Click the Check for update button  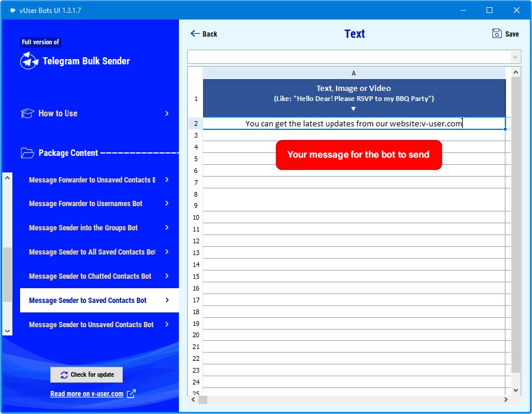coord(87,374)
